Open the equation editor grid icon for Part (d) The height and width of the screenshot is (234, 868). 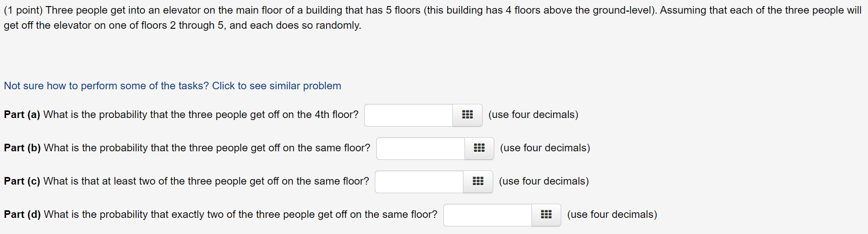(x=546, y=215)
